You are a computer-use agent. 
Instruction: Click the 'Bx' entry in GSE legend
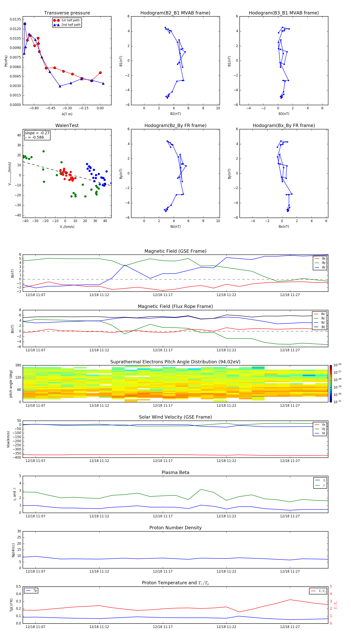pos(320,259)
